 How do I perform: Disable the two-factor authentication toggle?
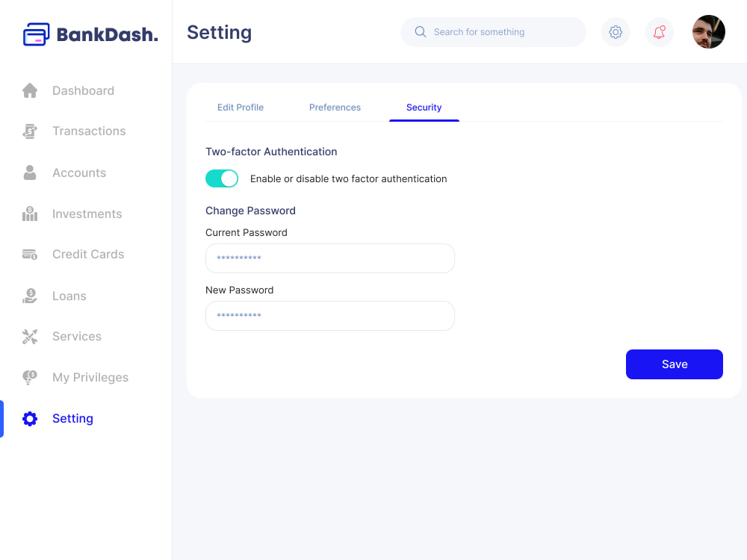pos(222,178)
